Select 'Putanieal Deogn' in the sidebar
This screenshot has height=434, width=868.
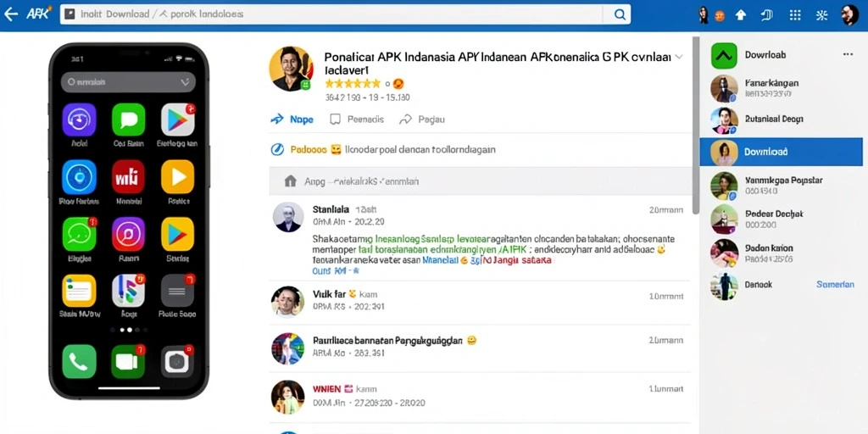781,120
